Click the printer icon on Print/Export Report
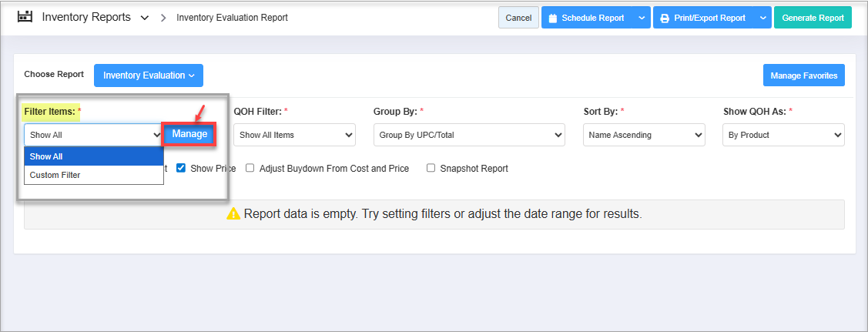Image resolution: width=868 pixels, height=332 pixels. click(664, 18)
